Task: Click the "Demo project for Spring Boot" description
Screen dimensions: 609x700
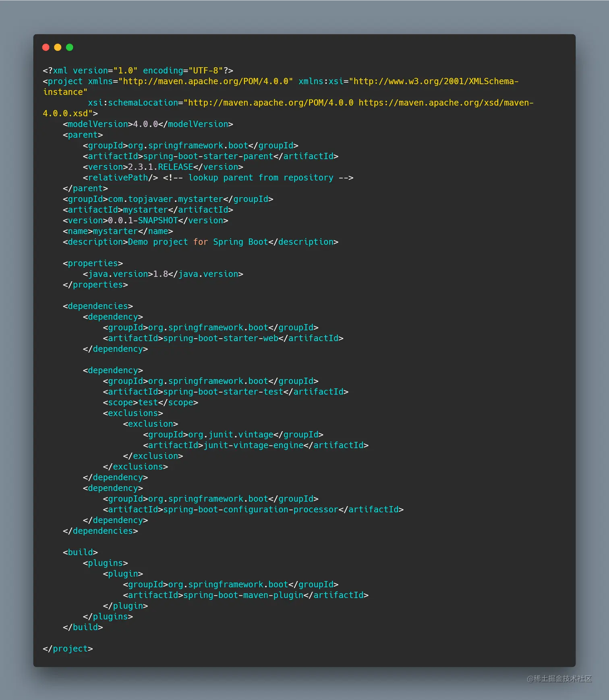Action: point(198,242)
